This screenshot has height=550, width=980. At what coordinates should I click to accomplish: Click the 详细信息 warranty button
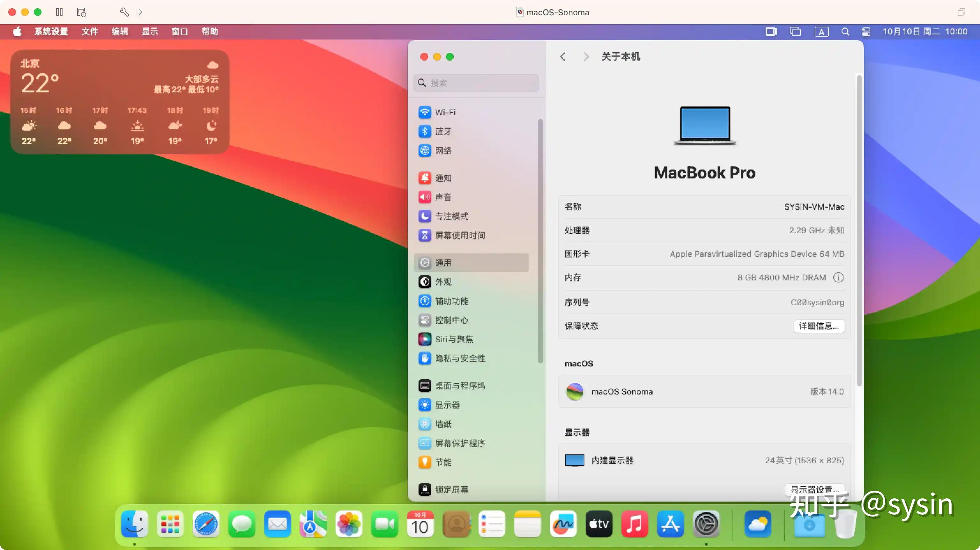(x=819, y=326)
